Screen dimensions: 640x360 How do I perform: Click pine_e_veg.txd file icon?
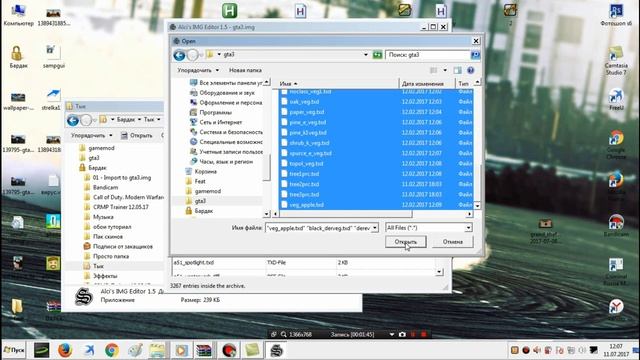coord(284,122)
